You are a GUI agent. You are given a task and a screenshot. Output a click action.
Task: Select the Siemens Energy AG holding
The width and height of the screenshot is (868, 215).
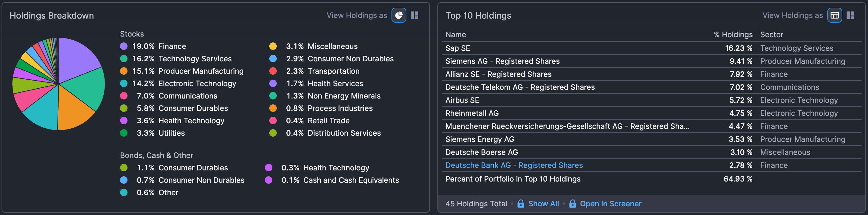tap(480, 139)
